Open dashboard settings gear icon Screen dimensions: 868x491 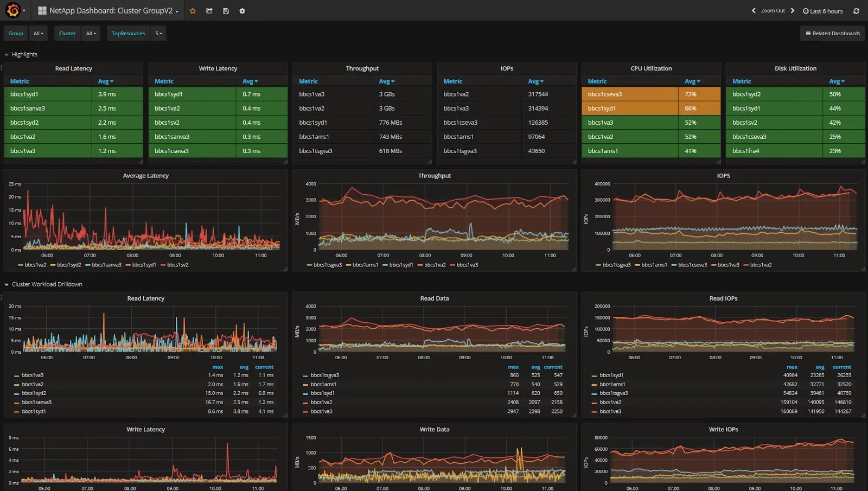[x=242, y=11]
